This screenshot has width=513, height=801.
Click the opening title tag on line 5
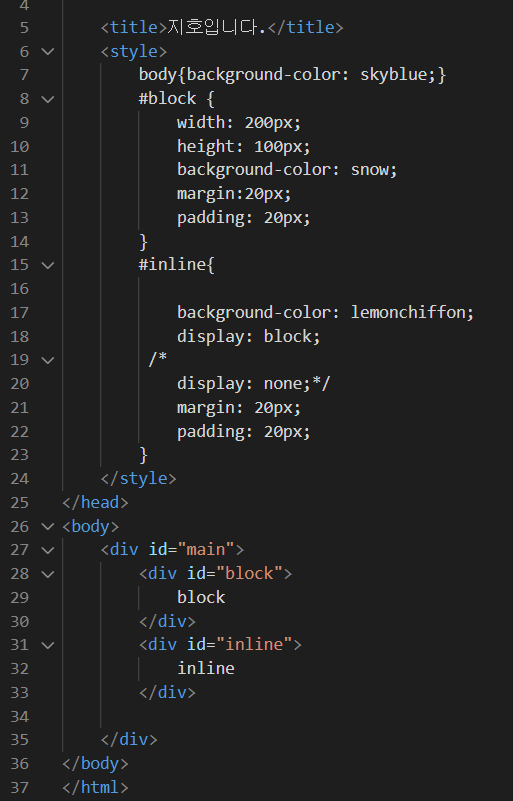(x=134, y=27)
